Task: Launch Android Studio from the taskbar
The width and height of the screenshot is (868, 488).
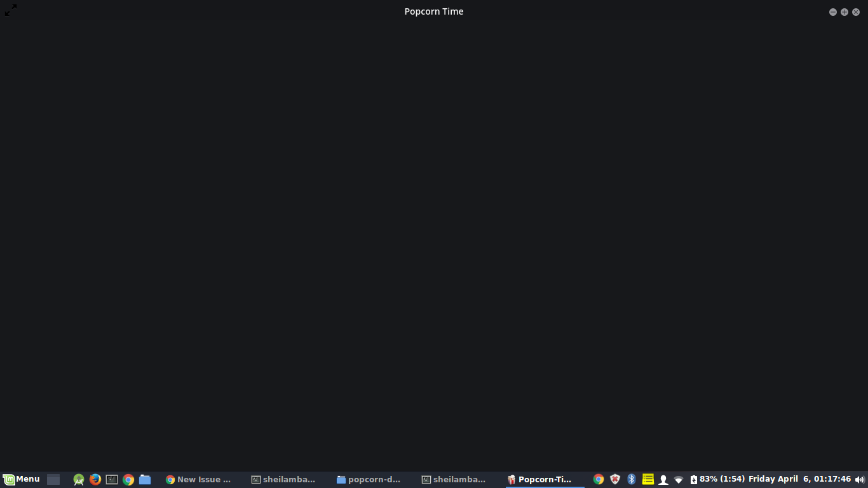Action: coord(78,479)
